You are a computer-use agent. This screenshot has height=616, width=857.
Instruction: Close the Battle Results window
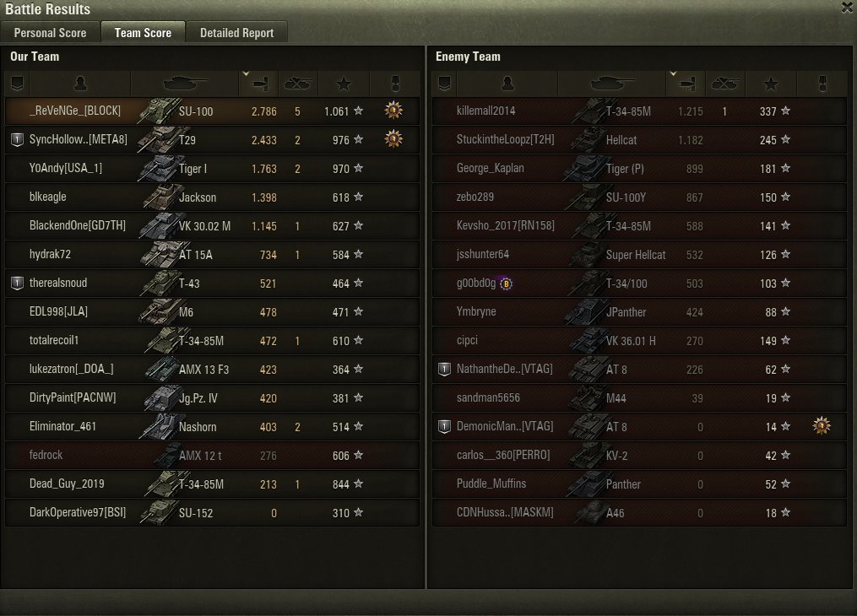(849, 7)
